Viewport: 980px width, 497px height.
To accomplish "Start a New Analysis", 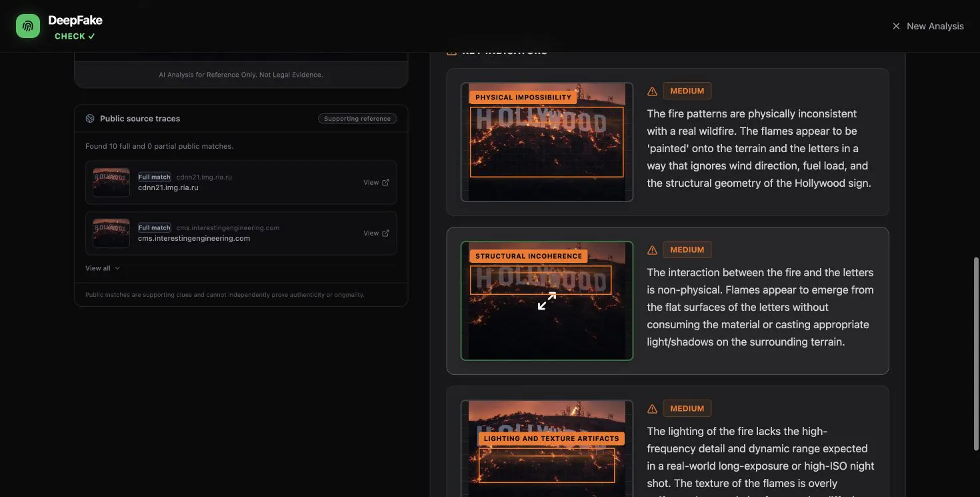I will 928,26.
